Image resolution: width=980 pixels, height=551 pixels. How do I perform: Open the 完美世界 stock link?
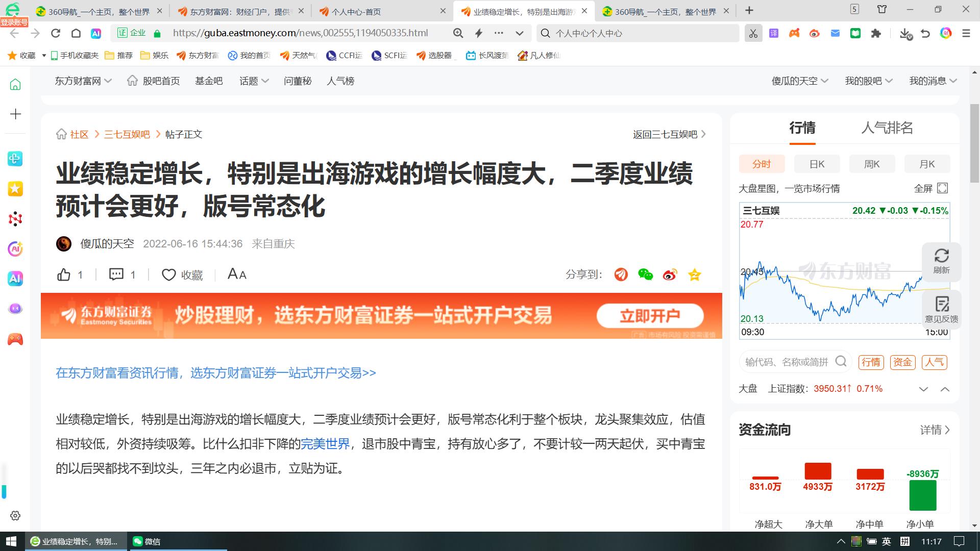click(325, 444)
